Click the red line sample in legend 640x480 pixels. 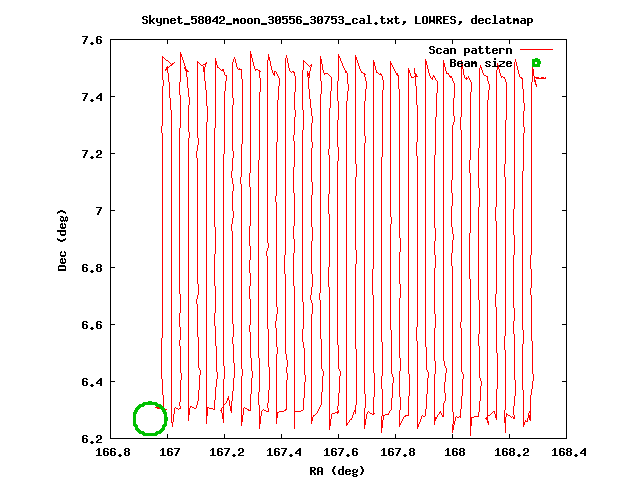pos(536,50)
